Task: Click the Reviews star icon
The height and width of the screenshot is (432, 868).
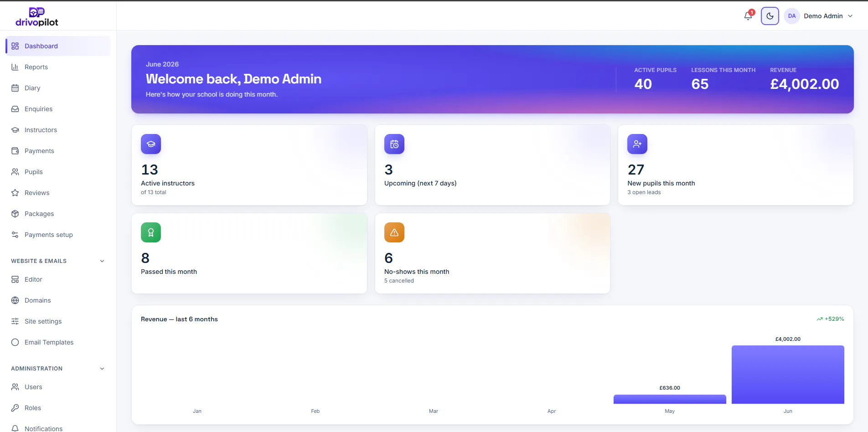Action: pyautogui.click(x=15, y=193)
